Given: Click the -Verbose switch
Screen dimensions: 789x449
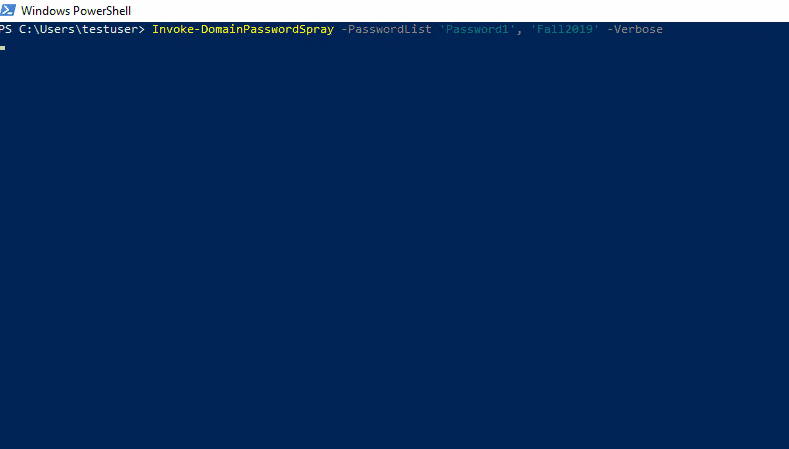Looking at the screenshot, I should pyautogui.click(x=635, y=29).
